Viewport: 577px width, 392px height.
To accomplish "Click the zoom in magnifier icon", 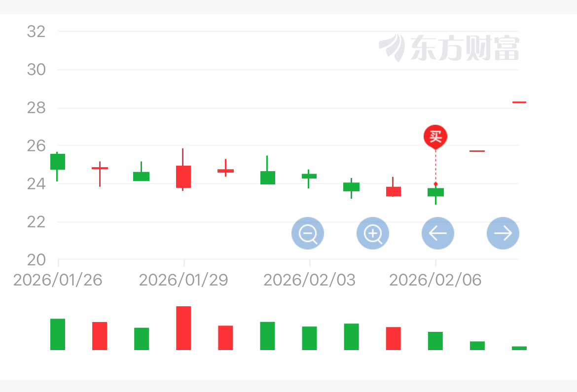I will point(373,233).
